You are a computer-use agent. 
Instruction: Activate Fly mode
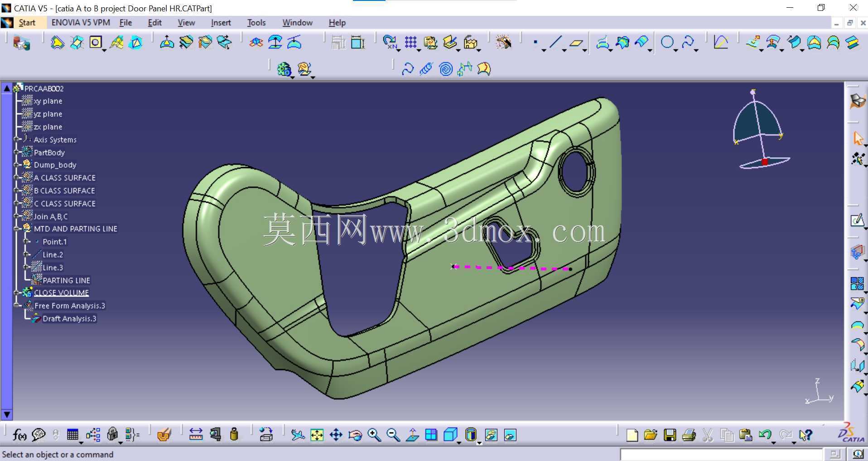pos(298,435)
